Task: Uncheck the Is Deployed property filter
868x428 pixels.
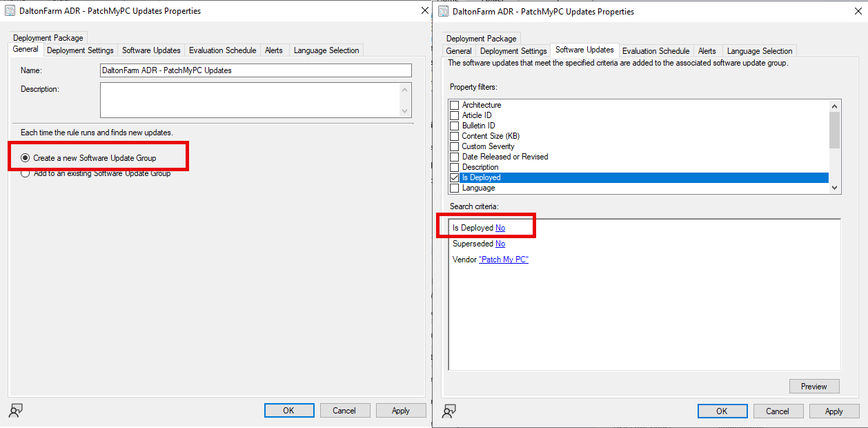Action: 455,177
